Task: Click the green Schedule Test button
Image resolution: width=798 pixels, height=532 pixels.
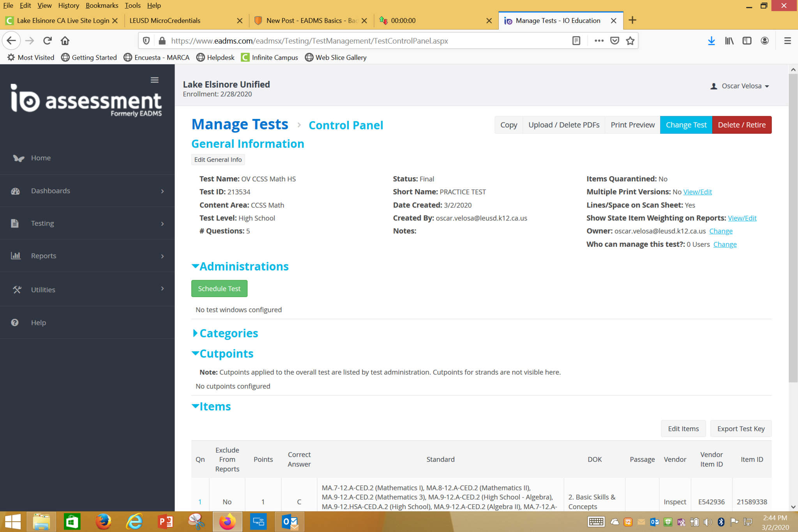Action: [x=219, y=288]
